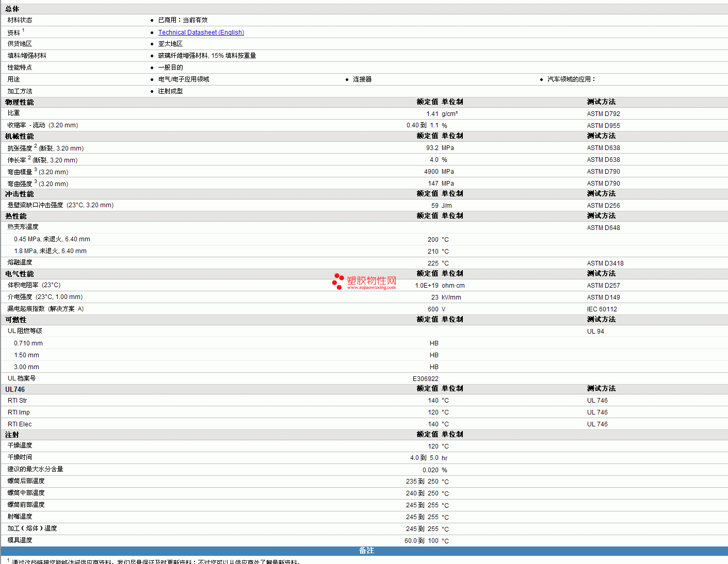Click the red dots watermark logo

click(x=338, y=281)
